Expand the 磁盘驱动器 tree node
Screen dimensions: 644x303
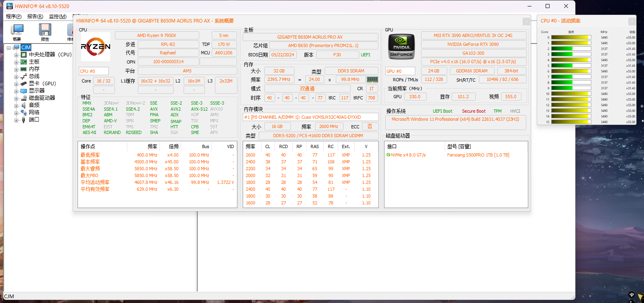tap(16, 98)
